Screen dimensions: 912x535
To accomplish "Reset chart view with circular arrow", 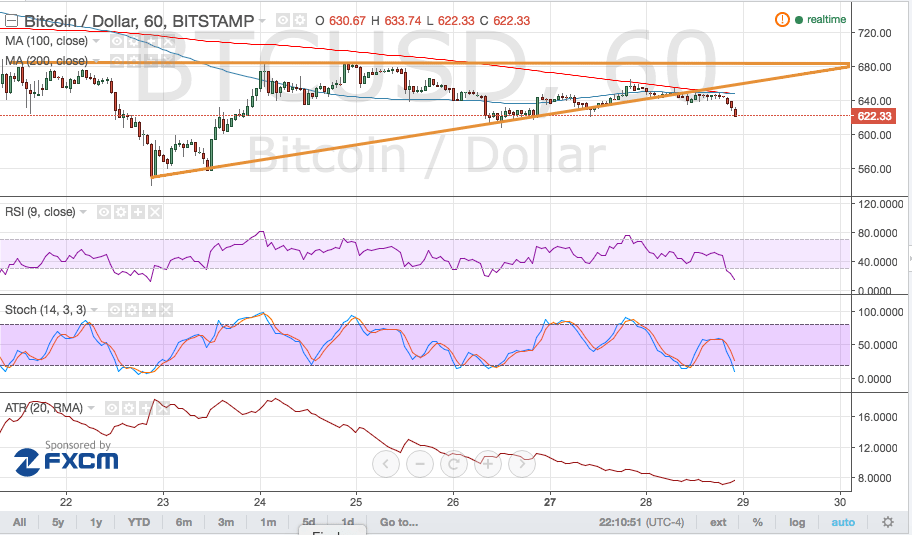I will click(x=454, y=464).
